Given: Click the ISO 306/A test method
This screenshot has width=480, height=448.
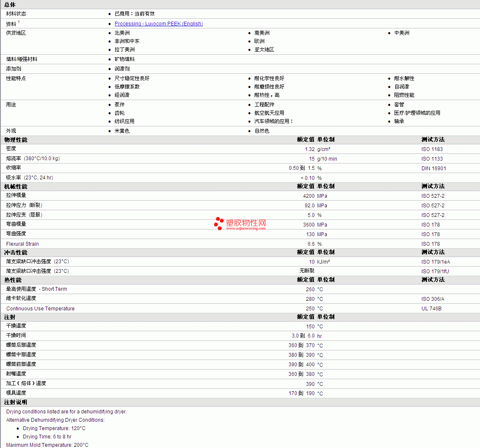Looking at the screenshot, I should [x=432, y=299].
